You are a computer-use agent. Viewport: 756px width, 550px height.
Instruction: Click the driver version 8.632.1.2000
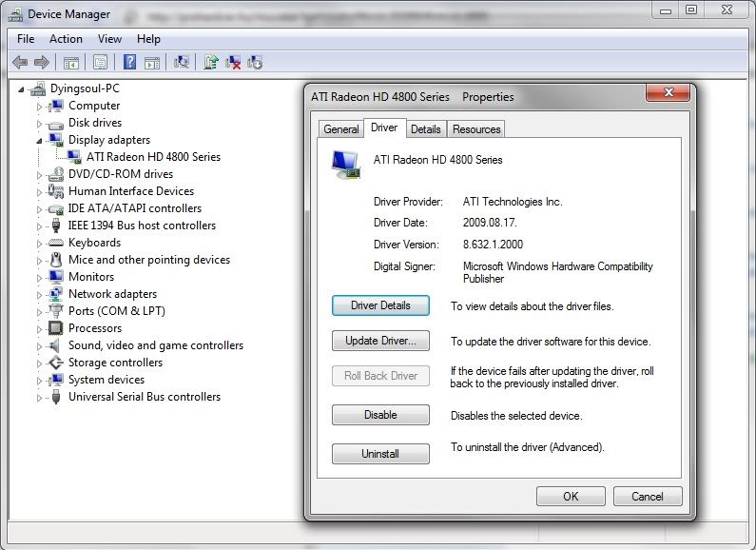(x=493, y=245)
